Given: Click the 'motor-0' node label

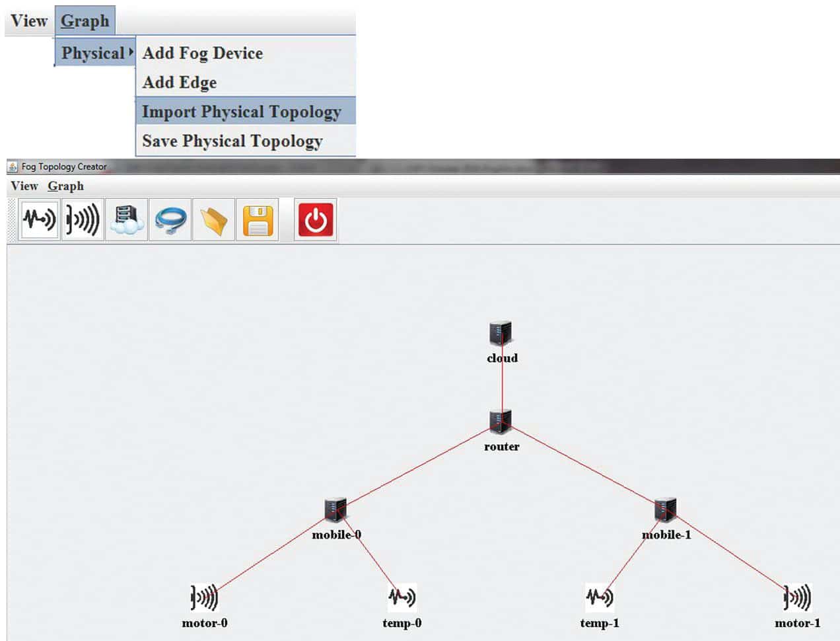Looking at the screenshot, I should click(205, 623).
